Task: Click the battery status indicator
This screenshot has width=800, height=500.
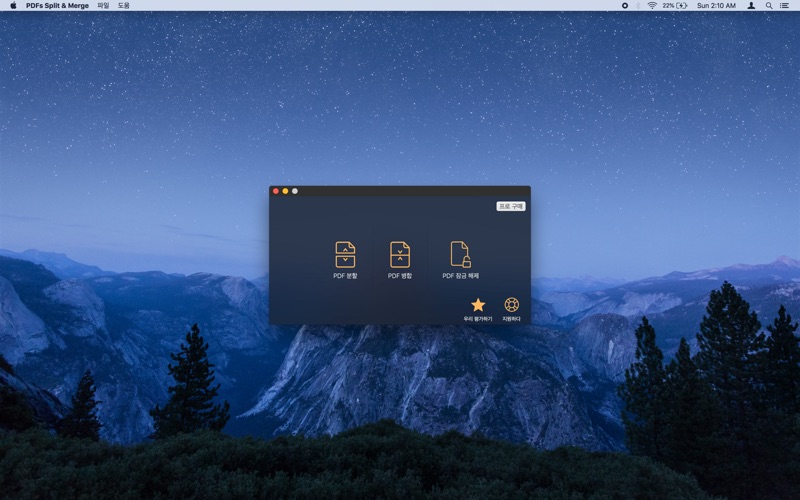Action: (675, 6)
